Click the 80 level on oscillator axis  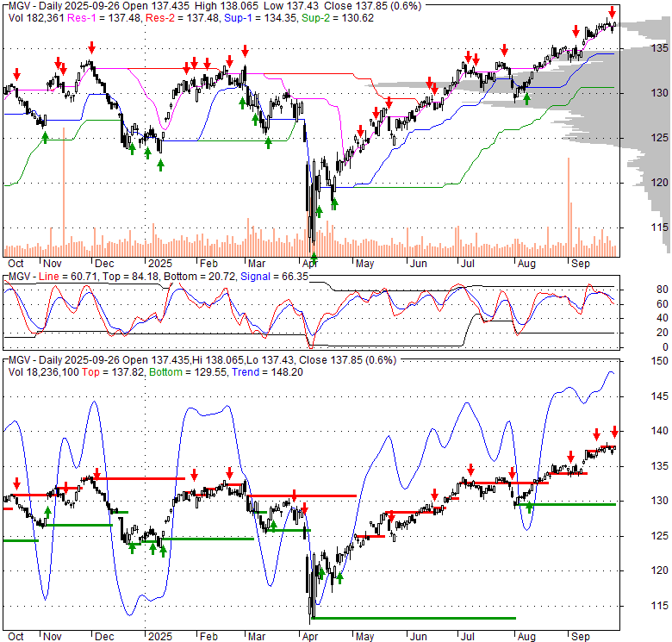pyautogui.click(x=663, y=290)
